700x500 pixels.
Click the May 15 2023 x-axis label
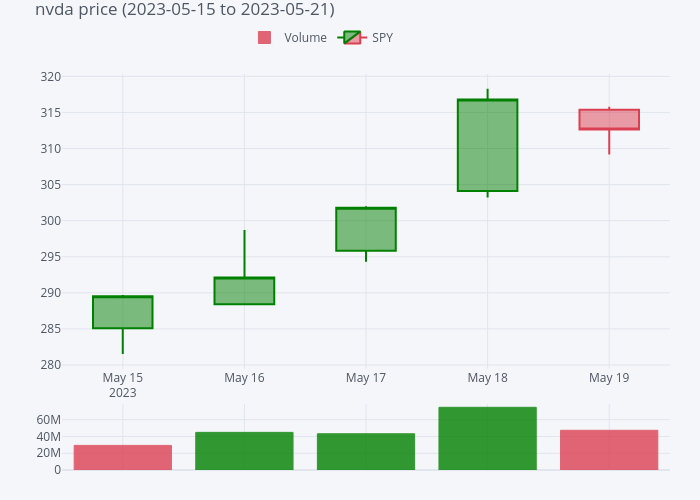123,385
